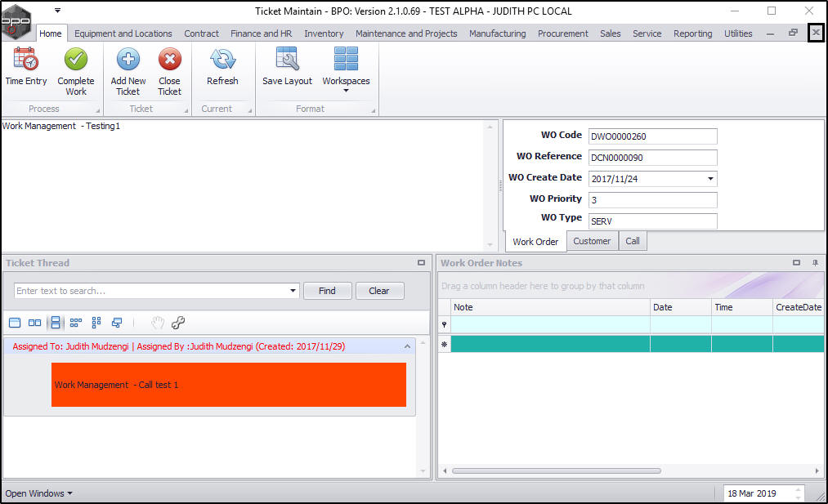Click the BPO application logo
Image resolution: width=828 pixels, height=504 pixels.
click(x=16, y=21)
